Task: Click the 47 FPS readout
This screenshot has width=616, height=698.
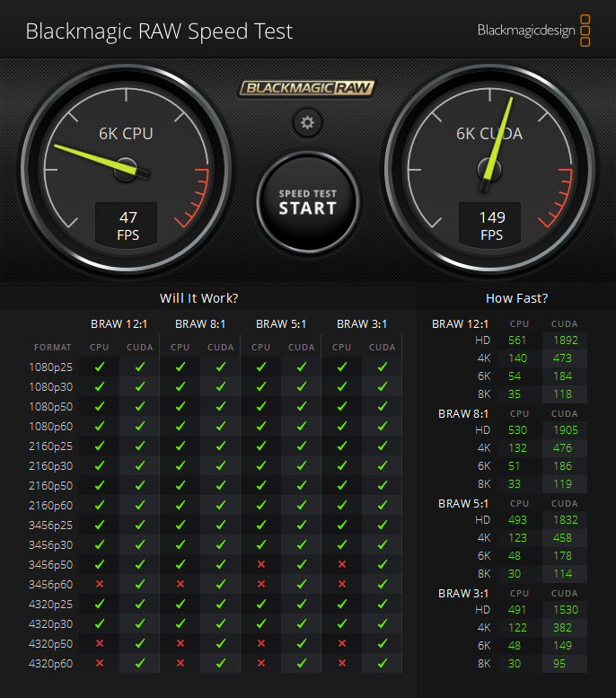Action: tap(128, 225)
